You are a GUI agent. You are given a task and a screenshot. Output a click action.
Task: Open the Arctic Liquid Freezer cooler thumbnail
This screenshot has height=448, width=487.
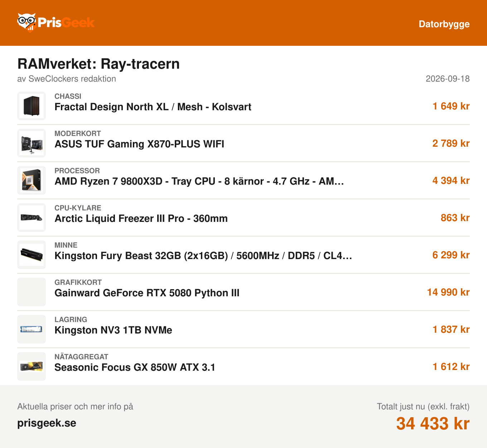(x=32, y=218)
